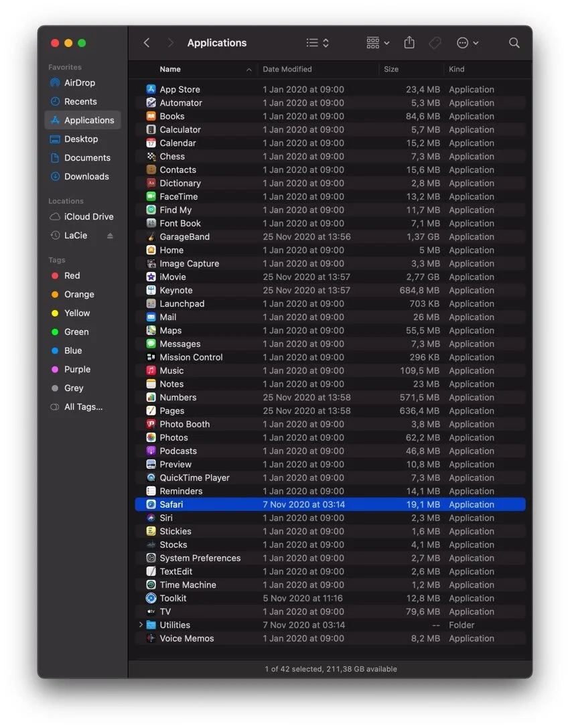
Task: Select the Red tag
Action: (82, 276)
